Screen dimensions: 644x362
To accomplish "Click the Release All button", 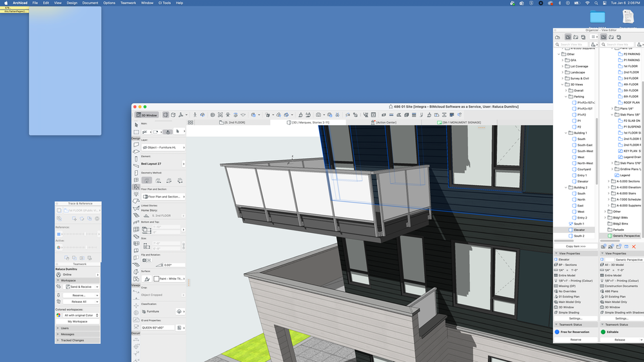I will (79, 301).
